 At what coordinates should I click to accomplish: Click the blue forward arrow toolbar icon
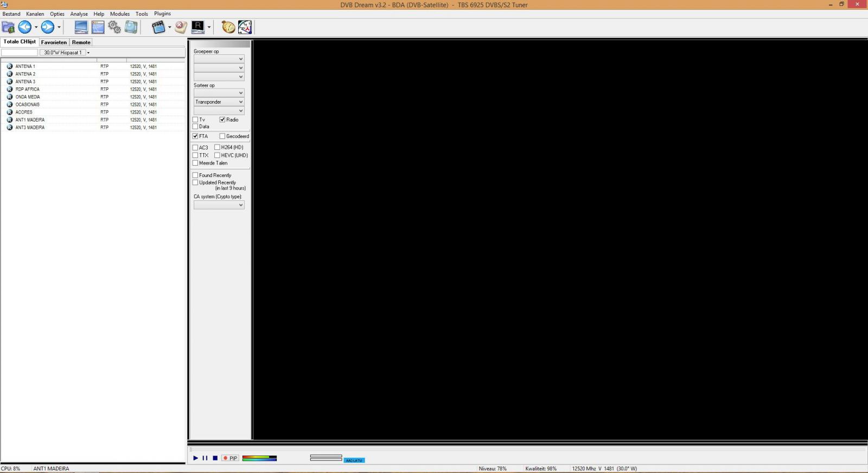tap(48, 27)
